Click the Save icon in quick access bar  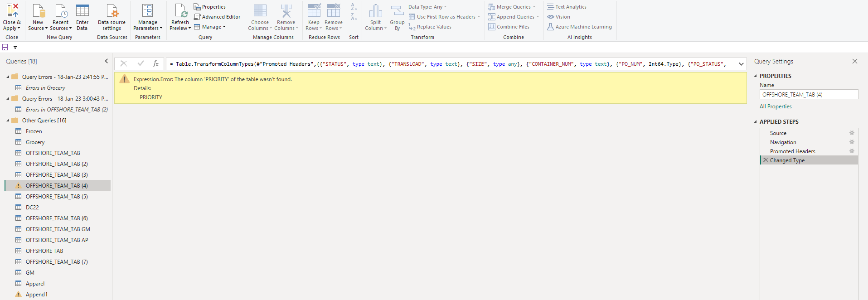click(x=5, y=47)
